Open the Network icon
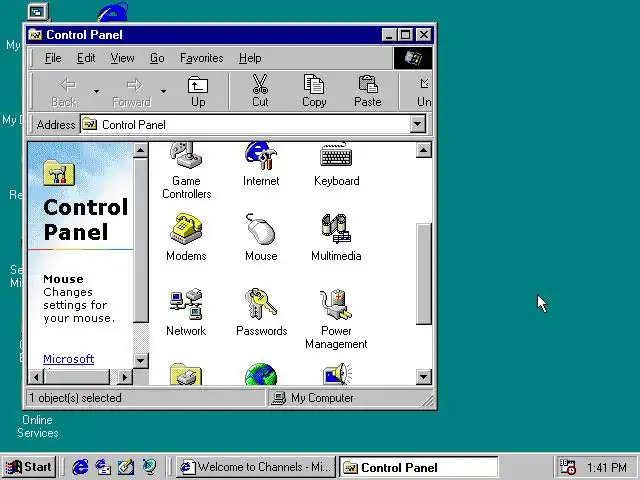Screen dimensions: 640x480 point(186,304)
